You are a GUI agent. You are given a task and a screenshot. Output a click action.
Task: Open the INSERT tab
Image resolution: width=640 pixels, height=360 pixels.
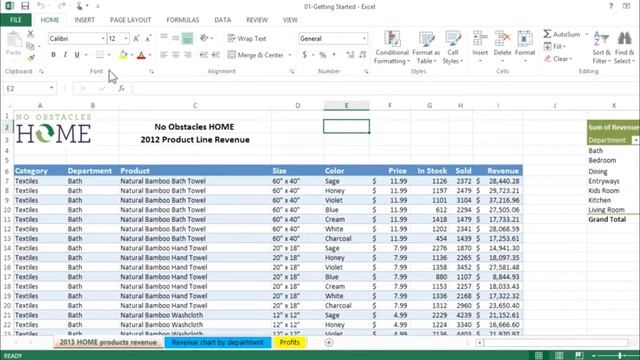coord(84,20)
